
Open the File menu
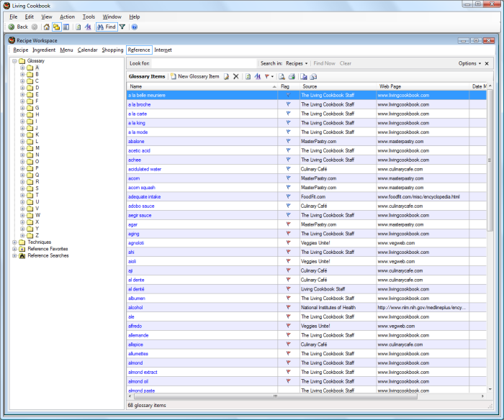tap(14, 17)
